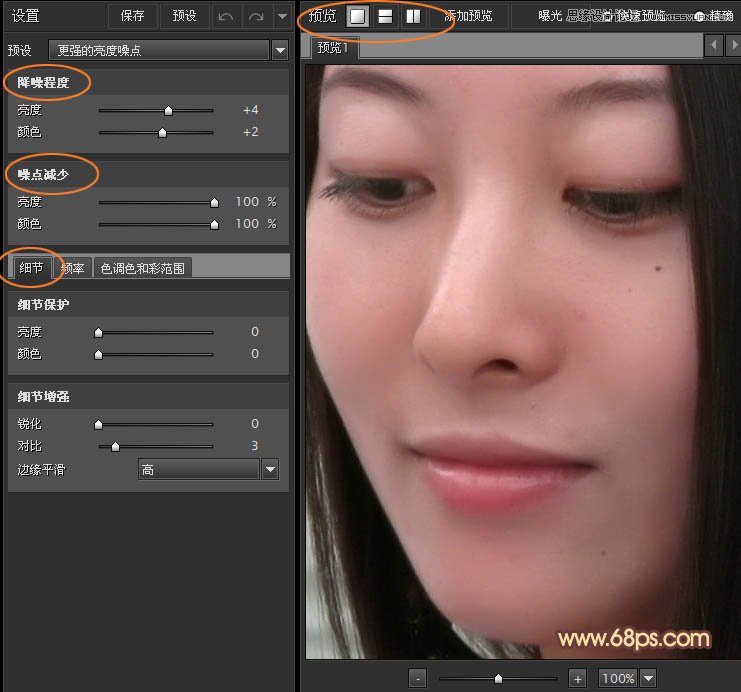Click the 噪点减少 section header
The height and width of the screenshot is (692, 741).
point(43,174)
